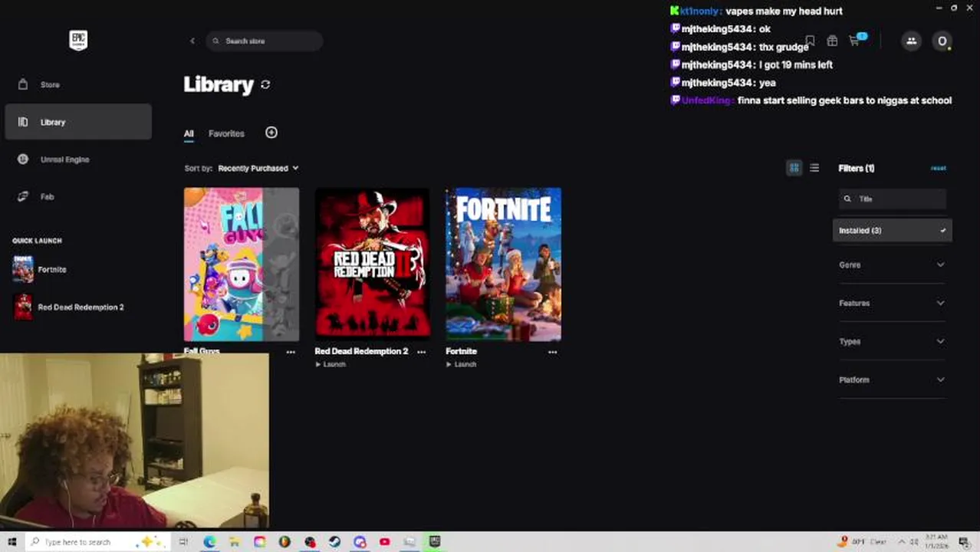Image resolution: width=980 pixels, height=552 pixels.
Task: Click the Library heading text
Action: coord(219,84)
